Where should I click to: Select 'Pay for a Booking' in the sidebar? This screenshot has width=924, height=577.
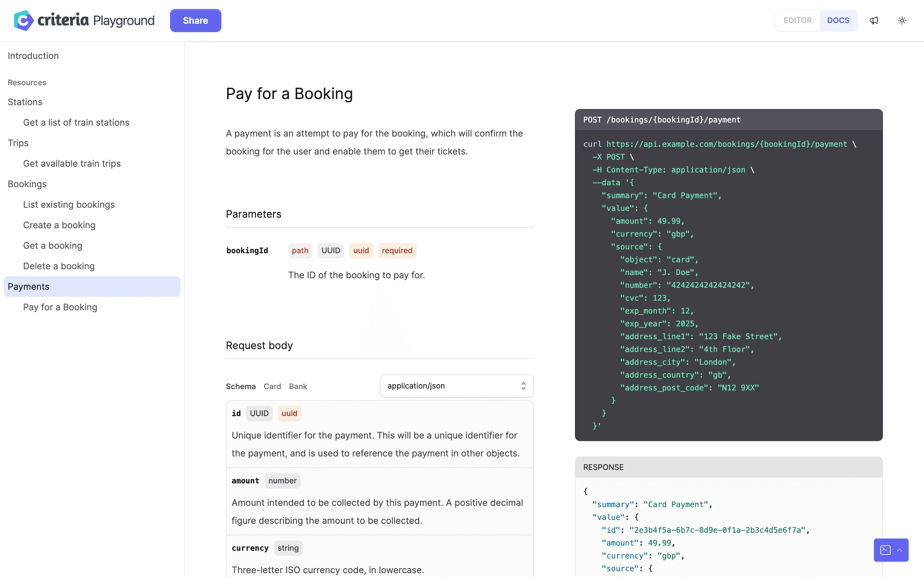click(x=60, y=307)
